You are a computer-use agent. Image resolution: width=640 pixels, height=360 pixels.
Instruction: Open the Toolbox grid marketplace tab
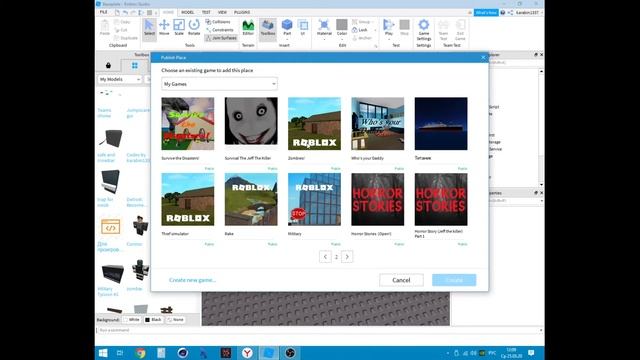(135, 65)
